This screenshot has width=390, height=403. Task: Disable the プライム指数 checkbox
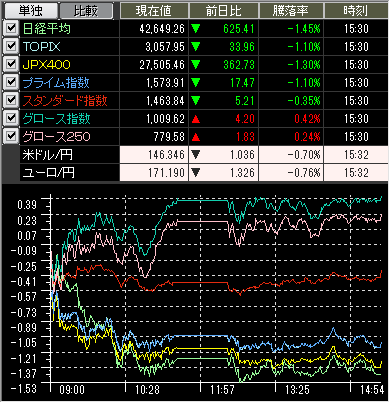click(x=11, y=82)
